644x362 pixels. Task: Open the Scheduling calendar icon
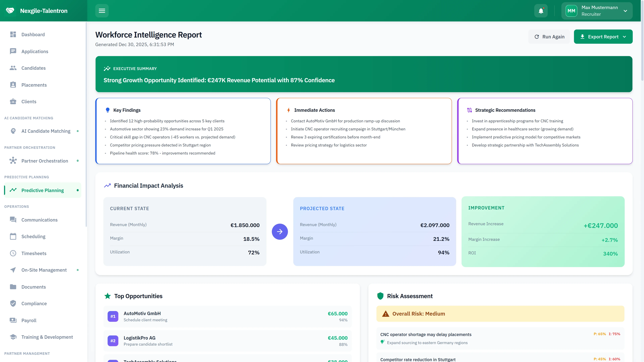[x=13, y=236]
